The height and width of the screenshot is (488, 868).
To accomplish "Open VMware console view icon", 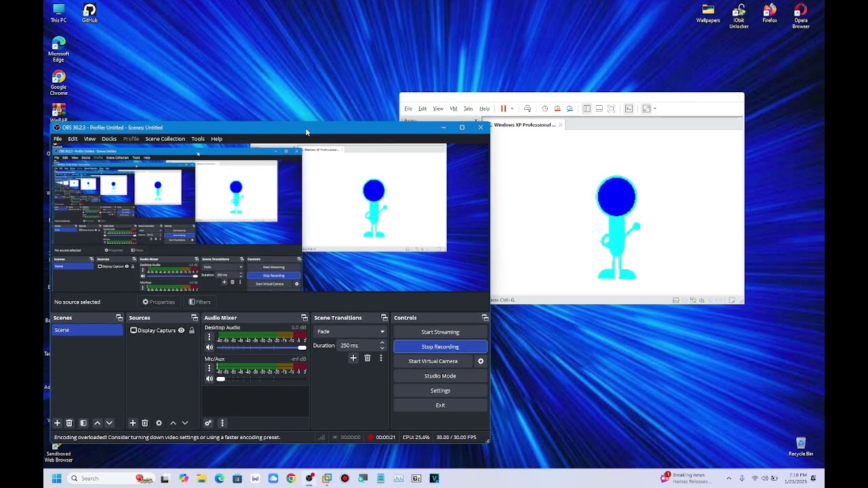I will click(629, 108).
